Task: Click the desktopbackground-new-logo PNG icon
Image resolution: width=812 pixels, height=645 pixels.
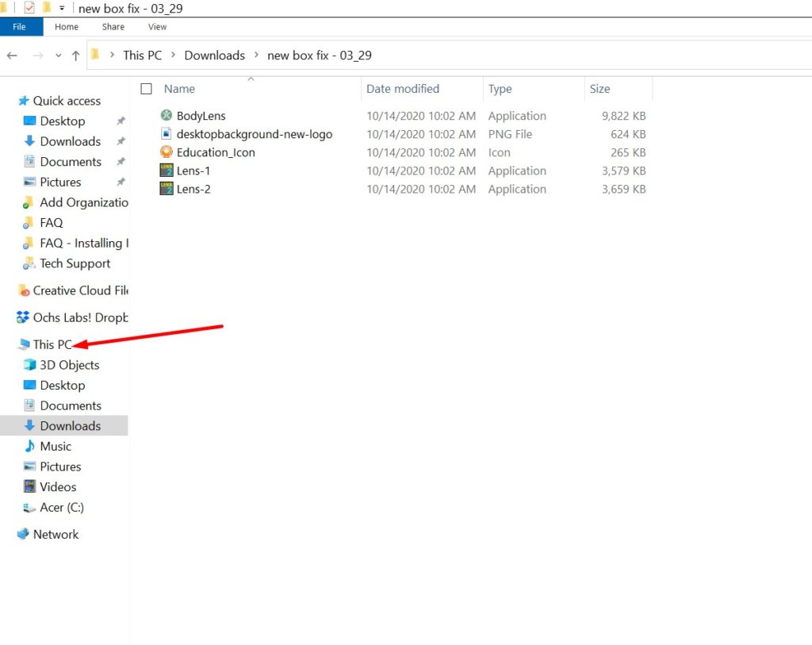Action: tap(167, 134)
